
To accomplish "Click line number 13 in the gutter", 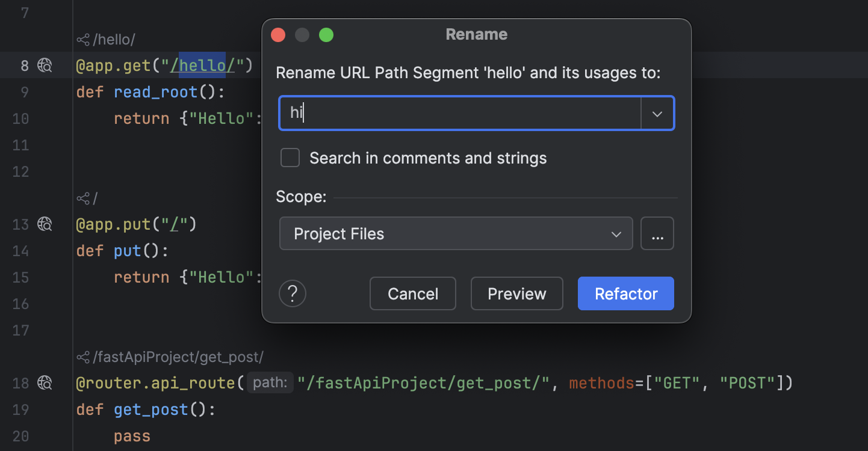I will (20, 224).
